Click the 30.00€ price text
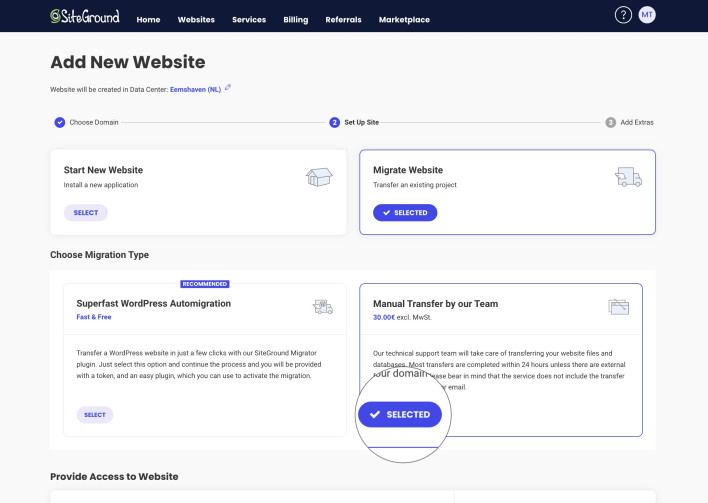The image size is (708, 503). (x=384, y=317)
